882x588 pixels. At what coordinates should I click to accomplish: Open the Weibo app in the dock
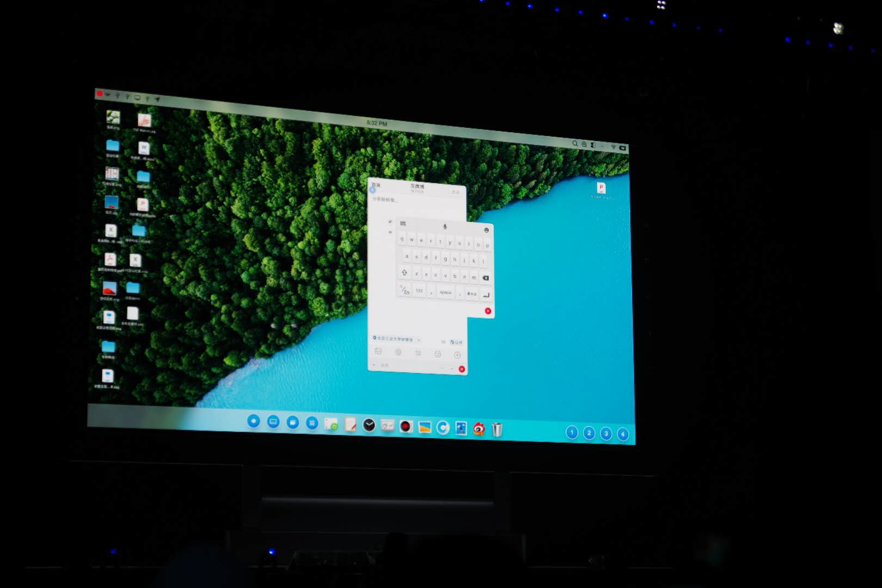tap(479, 429)
